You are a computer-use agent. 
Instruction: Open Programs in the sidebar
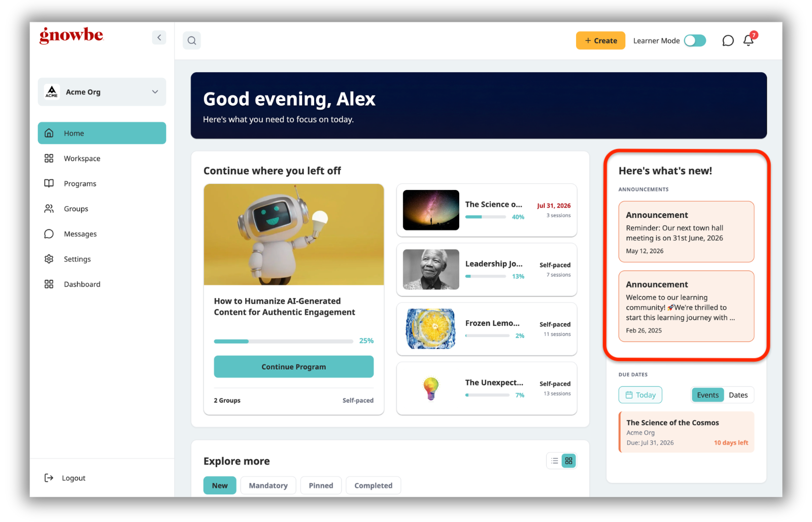[102, 183]
